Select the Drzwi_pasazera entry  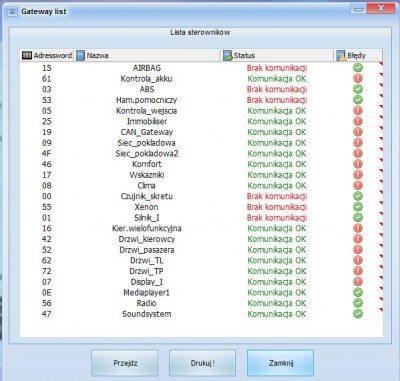tap(147, 250)
